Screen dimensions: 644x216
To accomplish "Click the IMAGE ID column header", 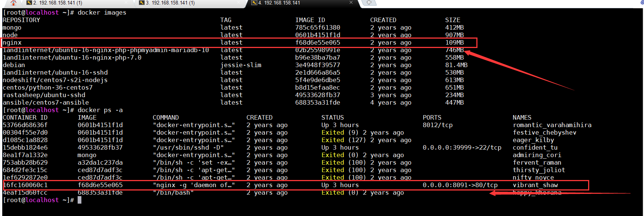I will 310,20.
